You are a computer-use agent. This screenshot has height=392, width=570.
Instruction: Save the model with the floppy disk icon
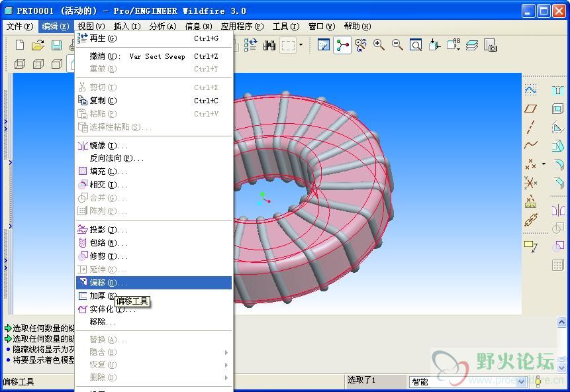(56, 45)
